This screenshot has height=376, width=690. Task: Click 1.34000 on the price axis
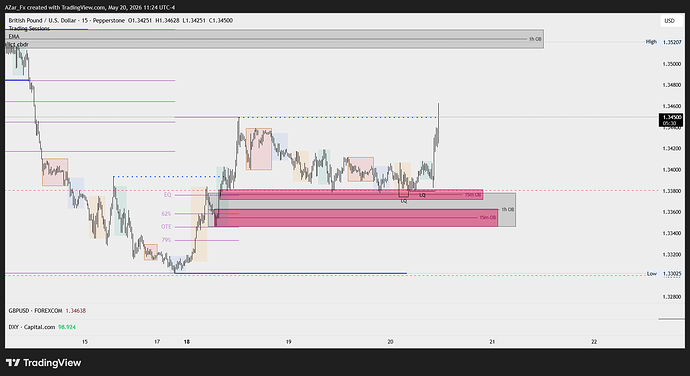tap(672, 170)
